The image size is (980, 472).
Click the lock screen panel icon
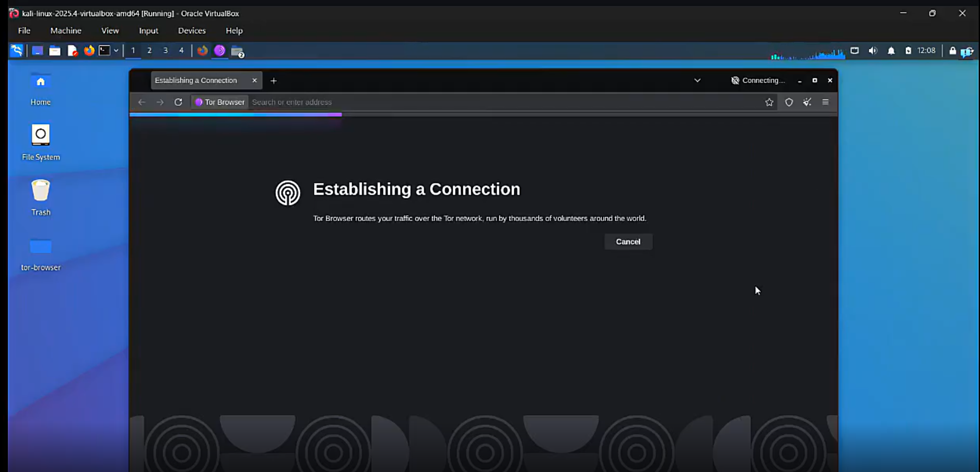(x=953, y=51)
